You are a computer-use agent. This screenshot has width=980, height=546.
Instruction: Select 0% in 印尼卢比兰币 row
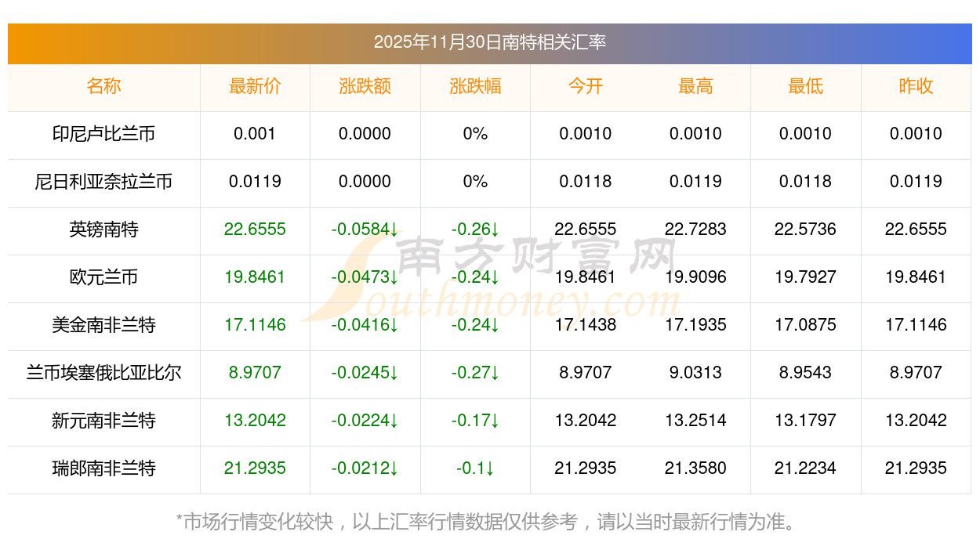(x=475, y=134)
